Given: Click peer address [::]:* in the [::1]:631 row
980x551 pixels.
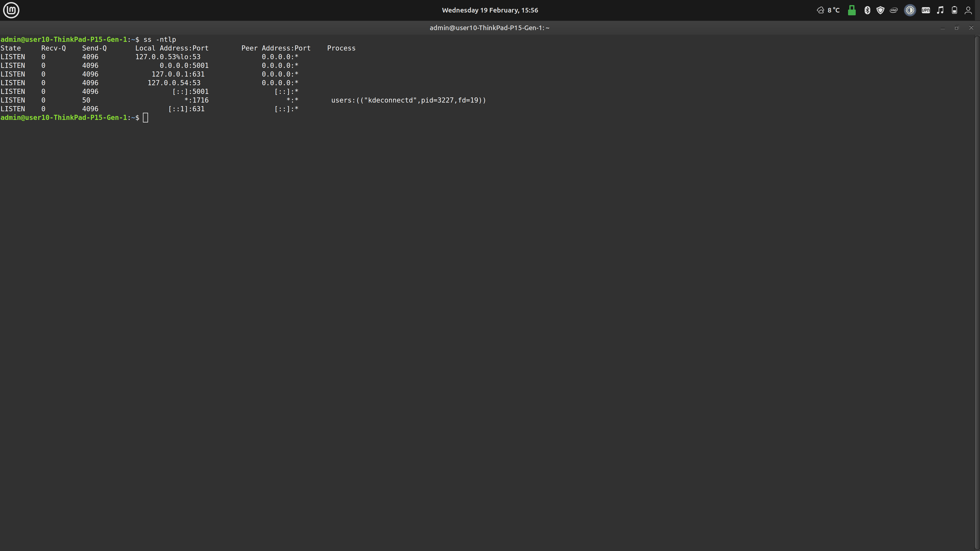Looking at the screenshot, I should 286,109.
